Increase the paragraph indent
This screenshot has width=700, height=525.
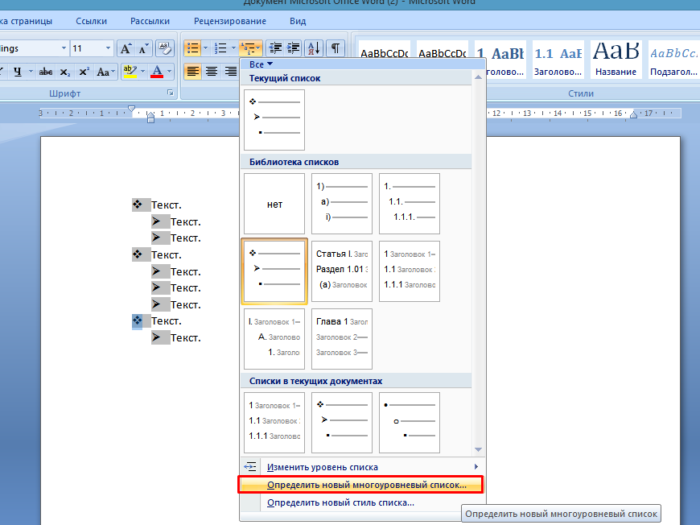point(294,48)
